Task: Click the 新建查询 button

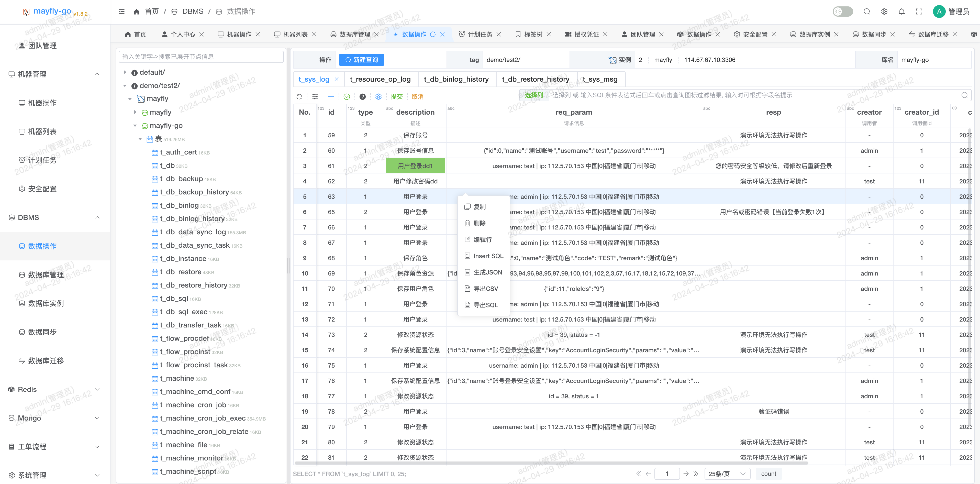Action: coord(361,60)
